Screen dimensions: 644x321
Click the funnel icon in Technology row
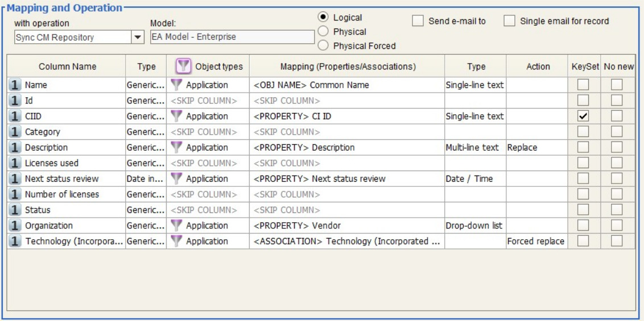point(177,241)
